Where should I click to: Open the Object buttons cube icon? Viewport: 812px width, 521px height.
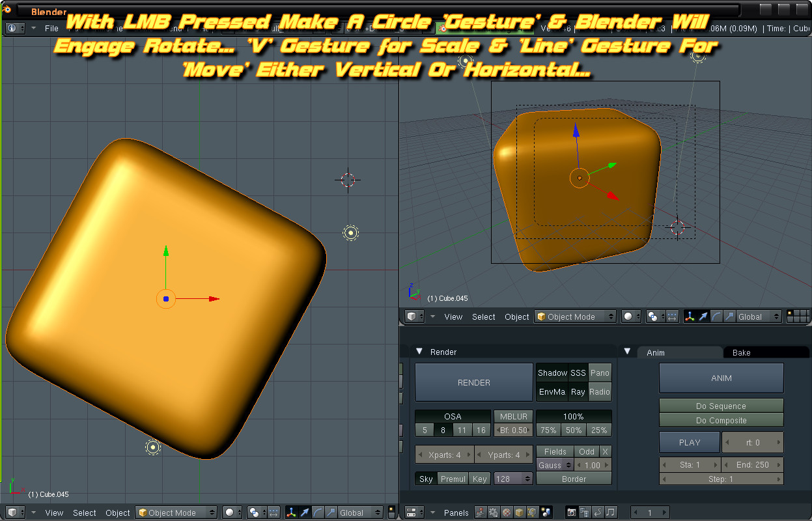(x=519, y=513)
